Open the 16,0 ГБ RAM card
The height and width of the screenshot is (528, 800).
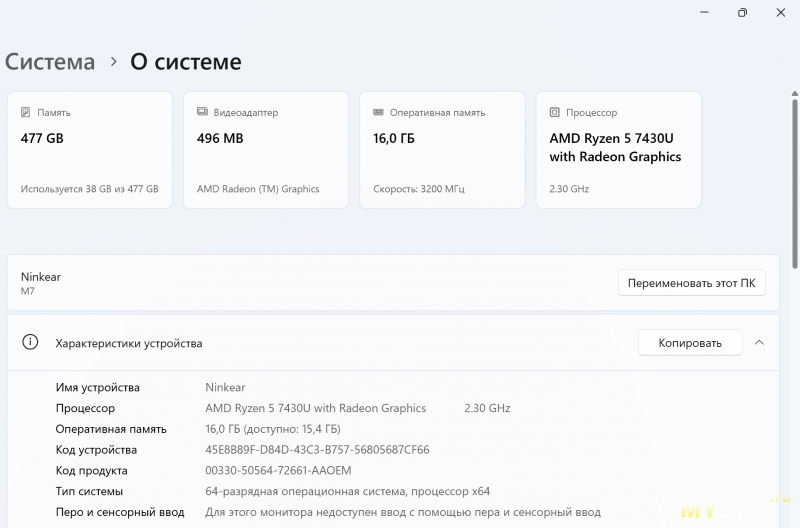point(441,150)
